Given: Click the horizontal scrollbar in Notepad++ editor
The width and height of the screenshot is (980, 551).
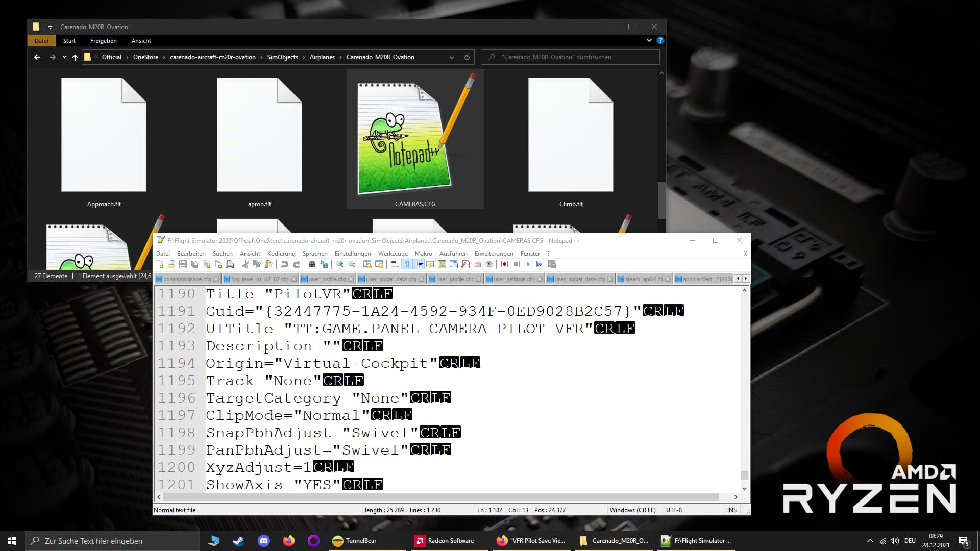Looking at the screenshot, I should (439, 497).
